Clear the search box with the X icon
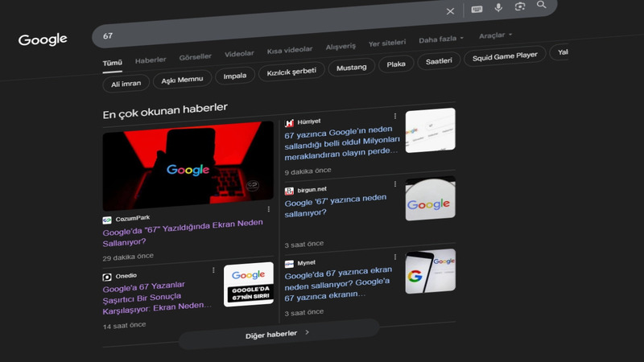Image resolution: width=644 pixels, height=362 pixels. tap(450, 11)
